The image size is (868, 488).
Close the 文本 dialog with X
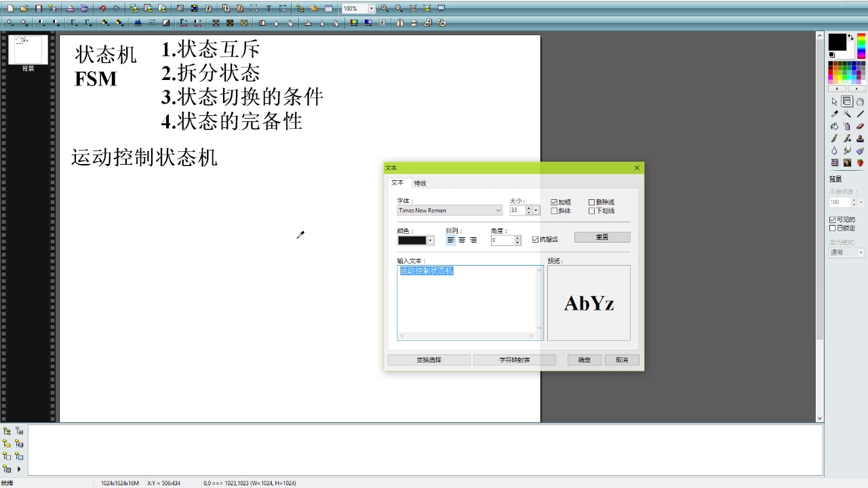637,167
